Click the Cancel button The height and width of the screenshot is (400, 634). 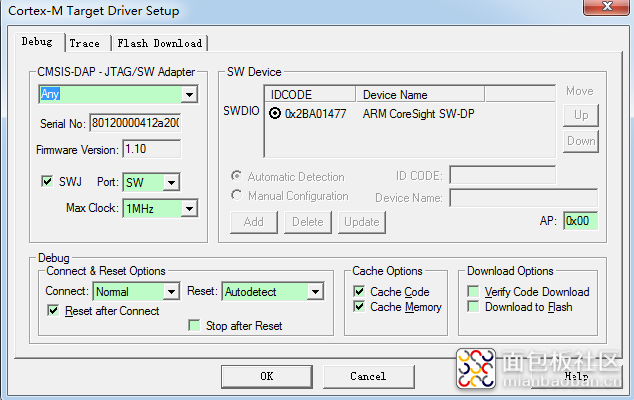pyautogui.click(x=368, y=377)
